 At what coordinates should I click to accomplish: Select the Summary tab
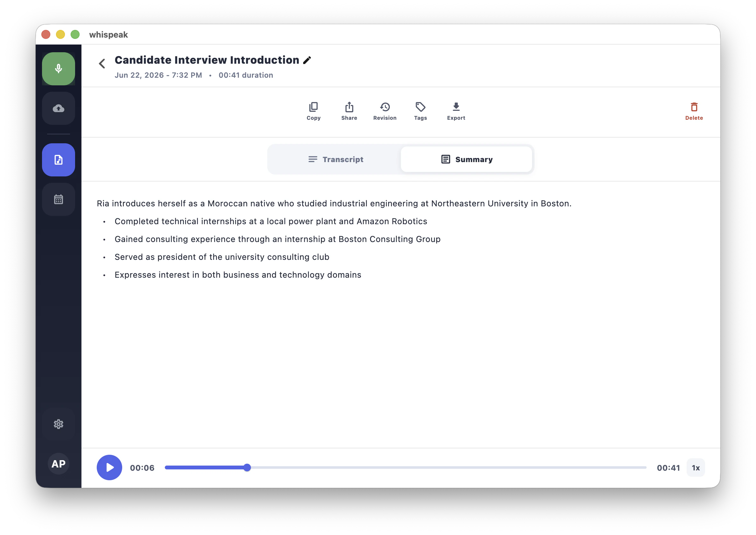pyautogui.click(x=466, y=160)
